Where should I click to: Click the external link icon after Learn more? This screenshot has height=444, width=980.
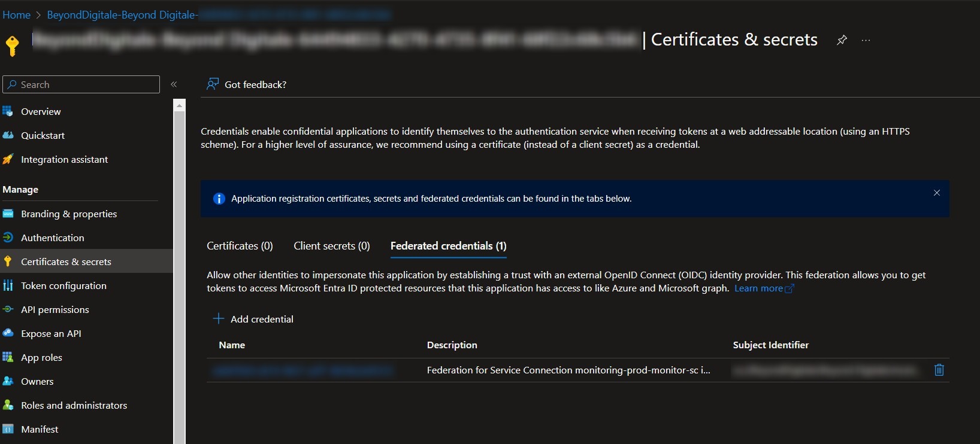pos(790,288)
